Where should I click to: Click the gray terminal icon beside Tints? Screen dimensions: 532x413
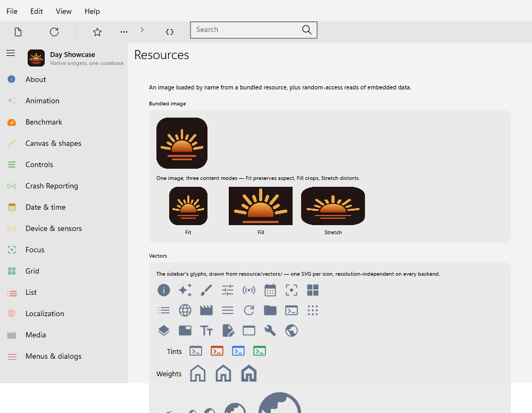(x=196, y=351)
